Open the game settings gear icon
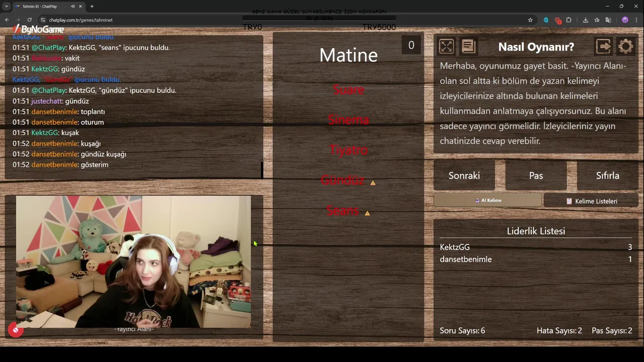The image size is (644, 362). coord(625,47)
